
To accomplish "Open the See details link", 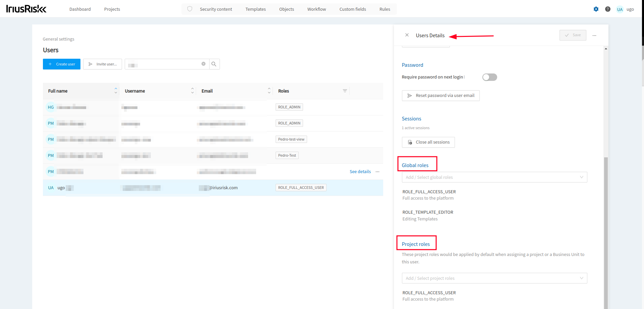I will click(x=360, y=172).
